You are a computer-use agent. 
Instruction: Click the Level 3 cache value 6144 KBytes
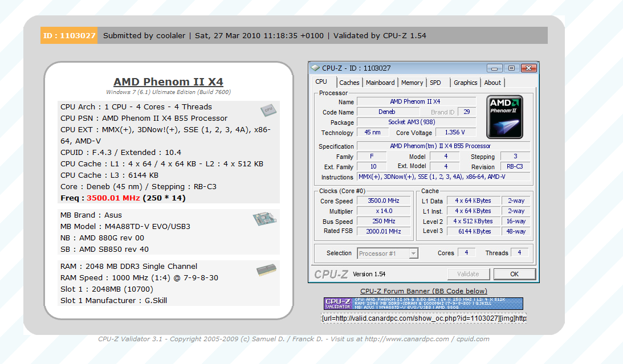(x=474, y=231)
